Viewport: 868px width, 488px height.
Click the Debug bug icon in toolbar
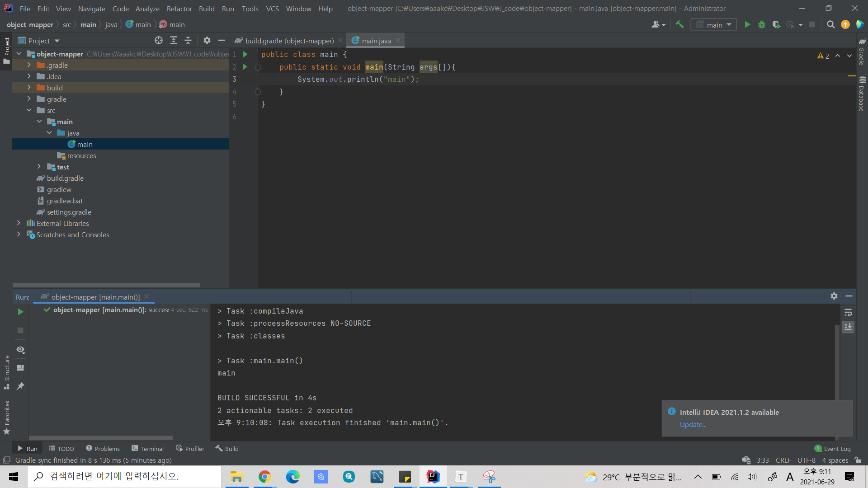coord(762,24)
